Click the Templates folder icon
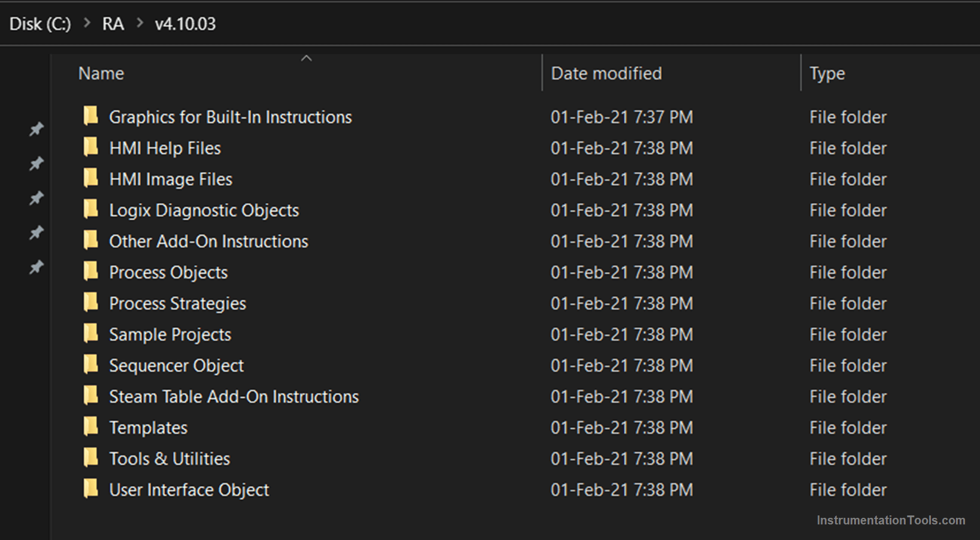 (91, 427)
